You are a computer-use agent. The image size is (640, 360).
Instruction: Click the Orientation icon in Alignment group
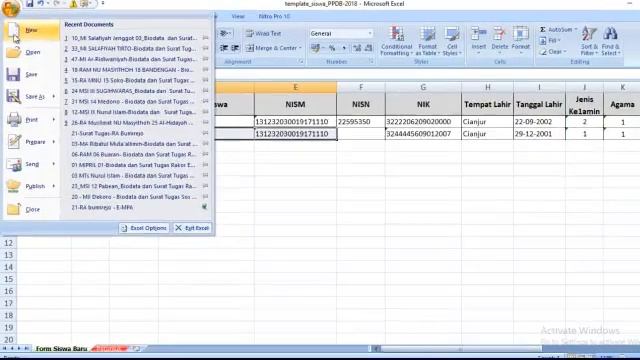pyautogui.click(x=225, y=33)
